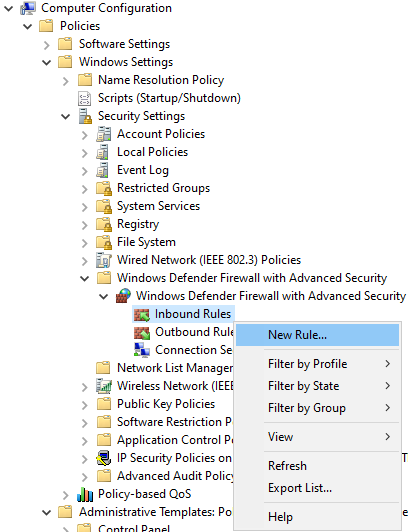Collapse the Windows Defender Firewall folder node

pyautogui.click(x=85, y=278)
